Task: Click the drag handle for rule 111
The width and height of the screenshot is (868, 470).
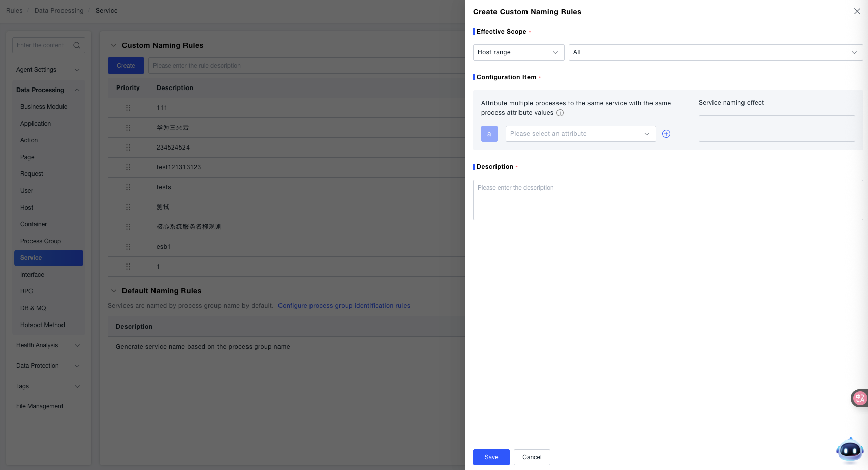Action: click(128, 108)
